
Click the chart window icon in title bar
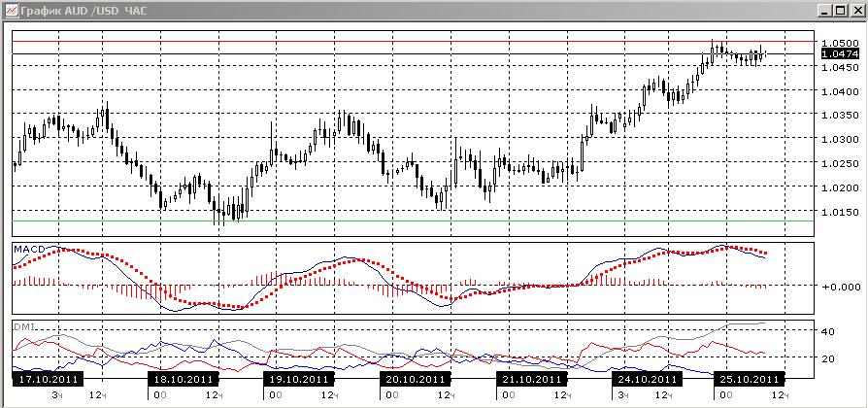coord(10,11)
